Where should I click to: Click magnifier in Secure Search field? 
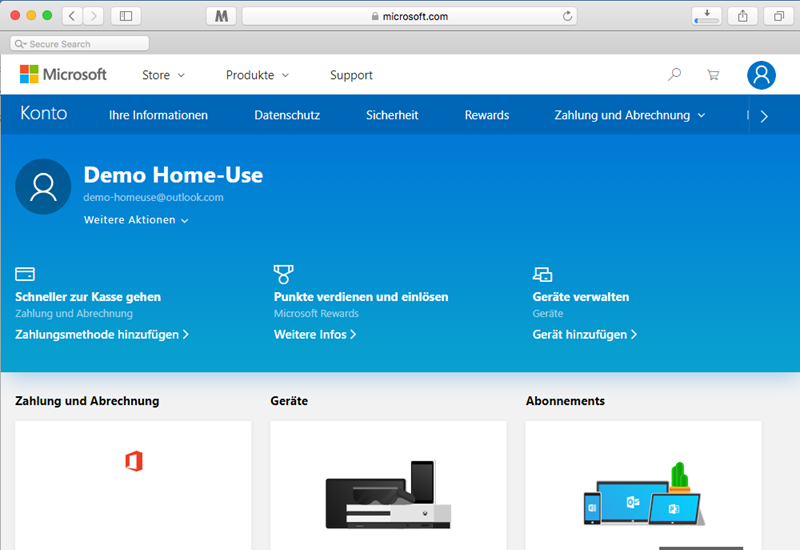(20, 44)
